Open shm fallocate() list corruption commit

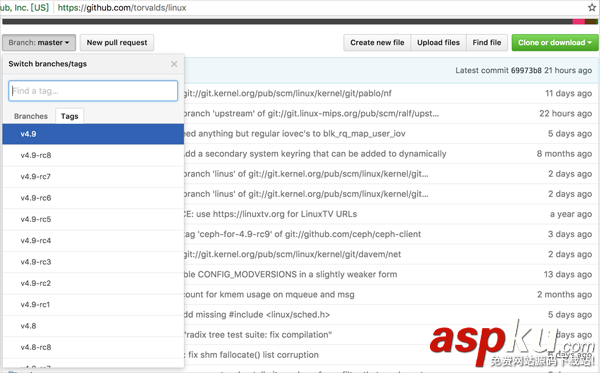coord(251,355)
